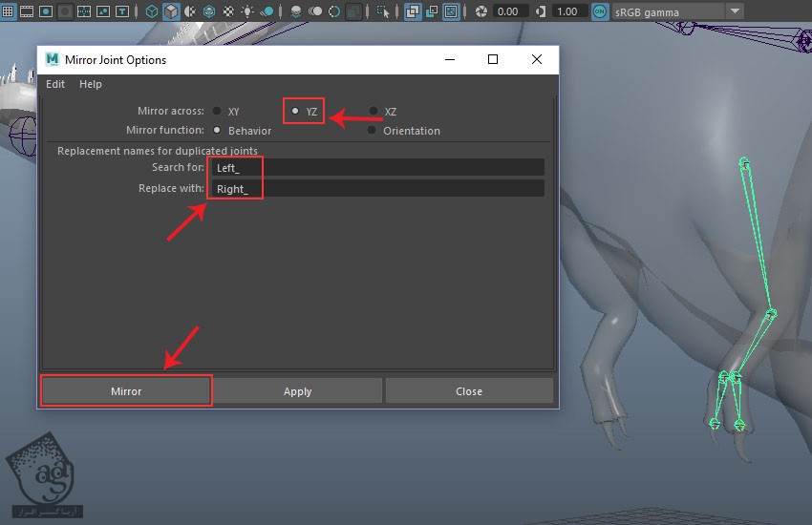
Task: Click the film gate icon
Action: 26,11
